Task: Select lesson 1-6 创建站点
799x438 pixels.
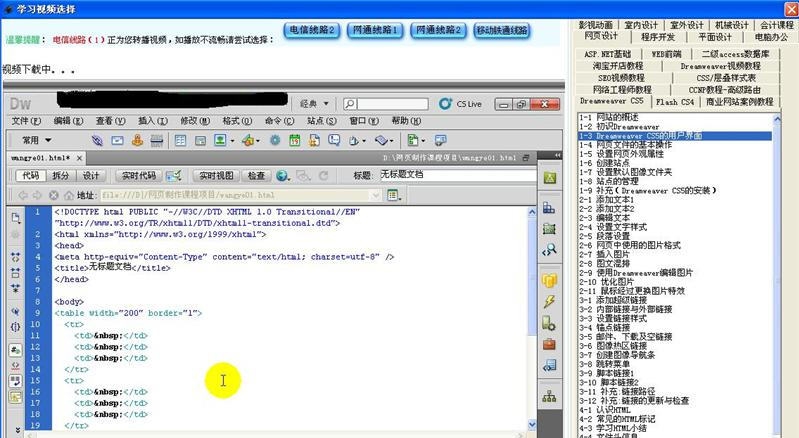Action: point(604,163)
